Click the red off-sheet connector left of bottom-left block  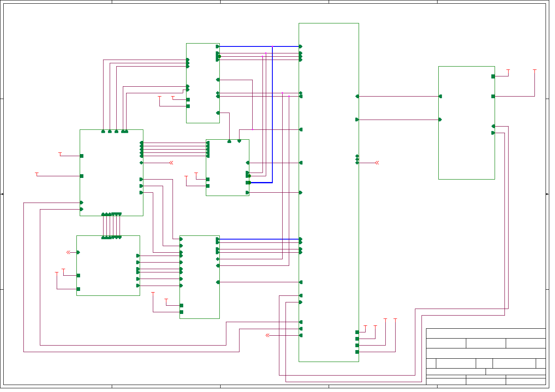(69, 252)
